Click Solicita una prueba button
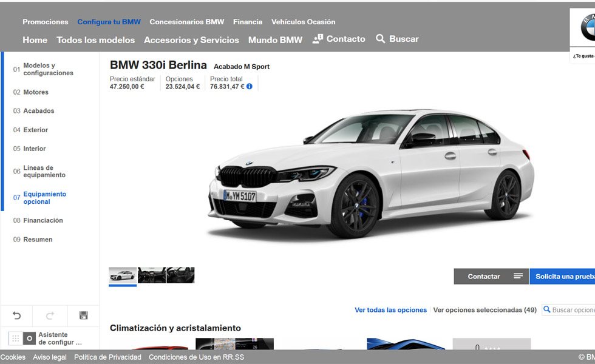 pyautogui.click(x=563, y=277)
